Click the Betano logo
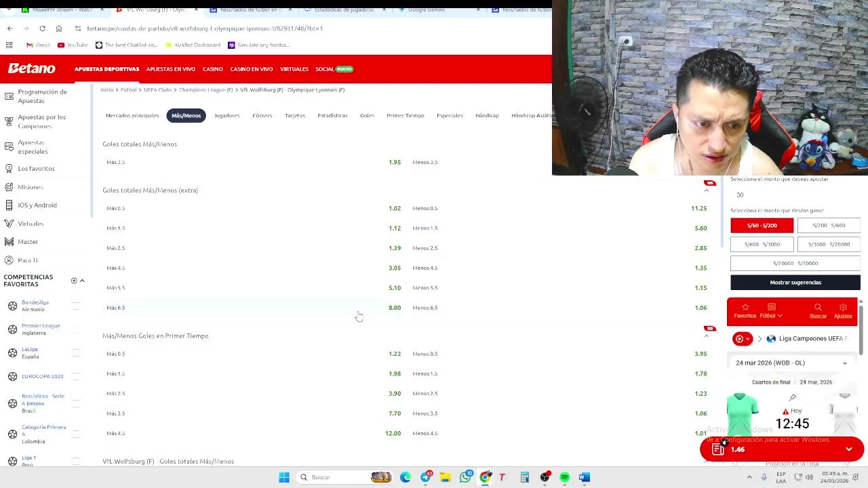868x488 pixels. pos(31,68)
